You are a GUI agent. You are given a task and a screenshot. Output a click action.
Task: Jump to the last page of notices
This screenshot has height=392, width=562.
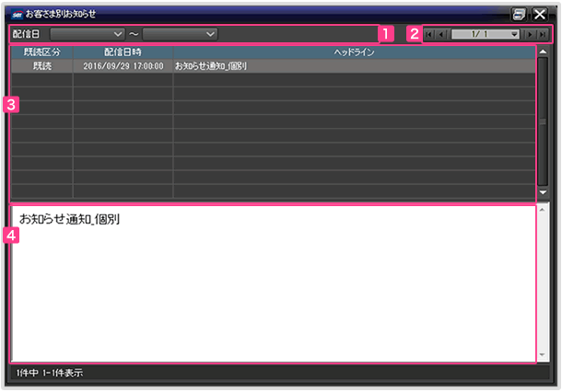[x=543, y=34]
